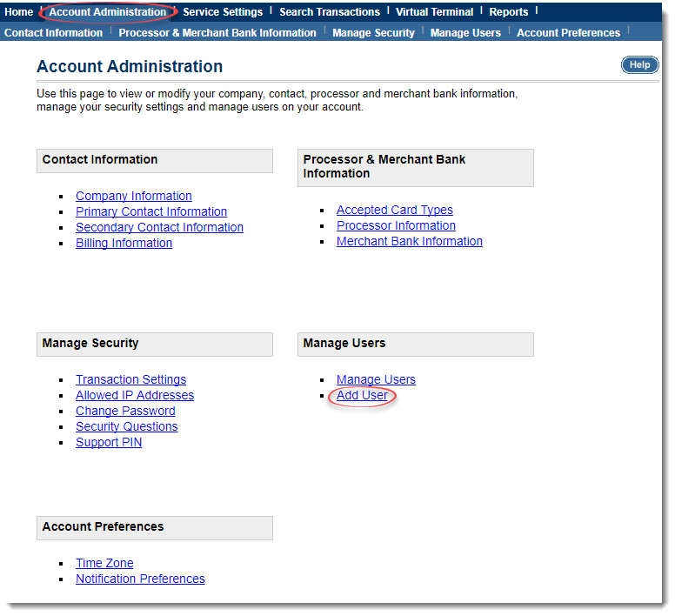Select Account Preferences in the submenu bar
Viewport: 675px width, 616px height.
(568, 33)
